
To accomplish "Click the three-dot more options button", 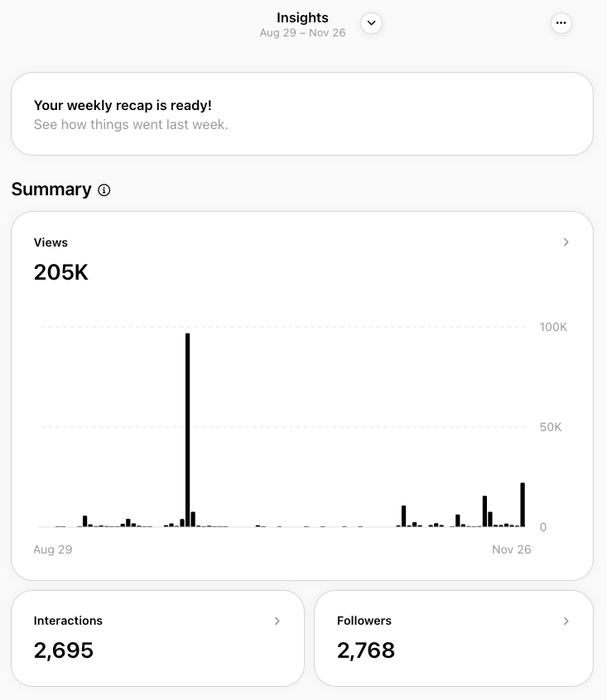I will click(561, 23).
